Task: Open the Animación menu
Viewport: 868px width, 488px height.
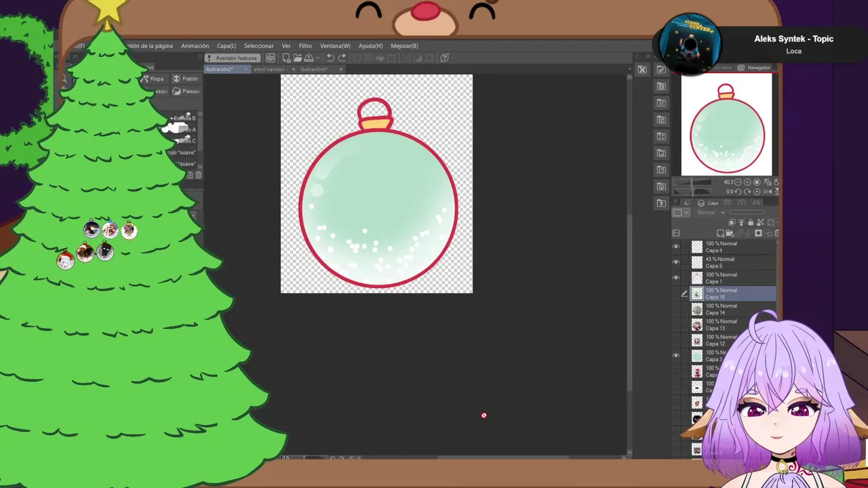Action: tap(195, 46)
